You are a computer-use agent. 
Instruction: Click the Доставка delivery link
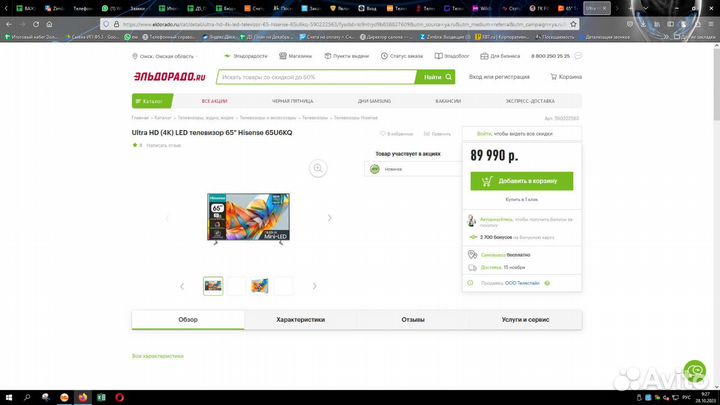491,267
